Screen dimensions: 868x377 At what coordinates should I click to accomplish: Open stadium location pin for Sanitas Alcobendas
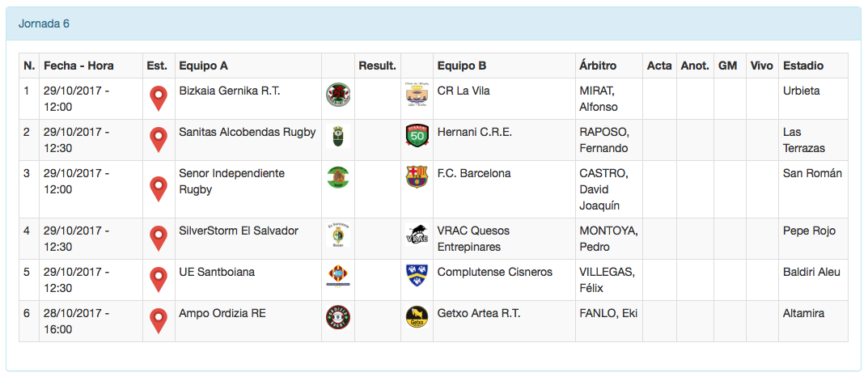tap(159, 140)
